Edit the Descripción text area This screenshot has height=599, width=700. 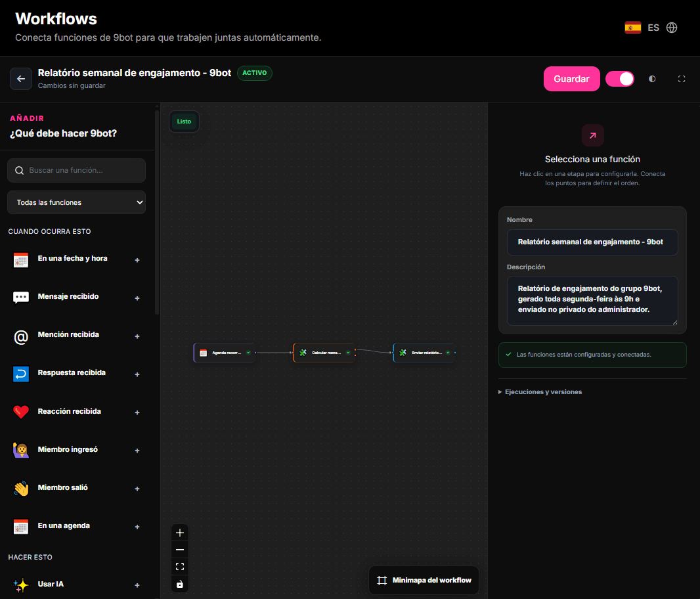click(592, 301)
